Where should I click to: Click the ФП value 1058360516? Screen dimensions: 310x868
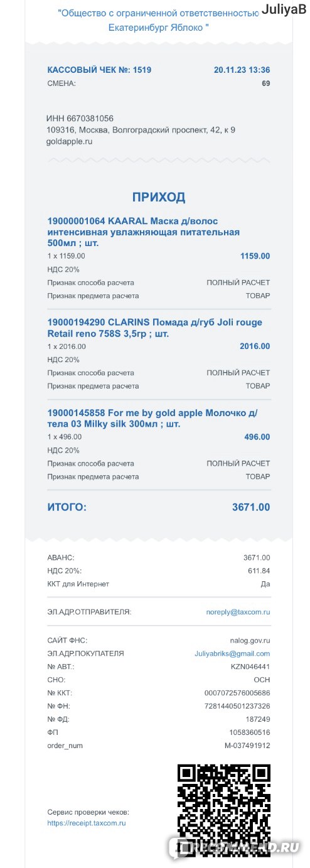point(249,732)
